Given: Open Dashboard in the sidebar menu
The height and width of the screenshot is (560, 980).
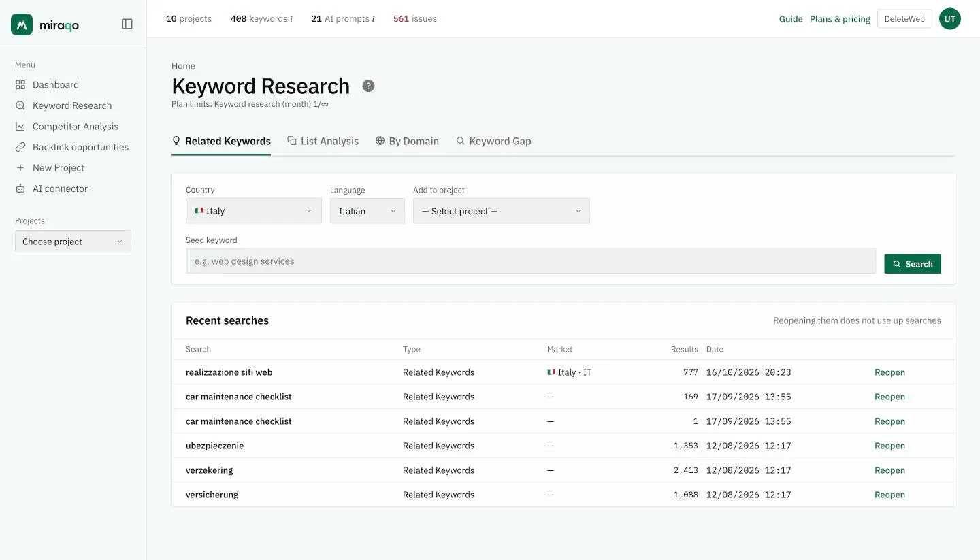Looking at the screenshot, I should [x=56, y=85].
